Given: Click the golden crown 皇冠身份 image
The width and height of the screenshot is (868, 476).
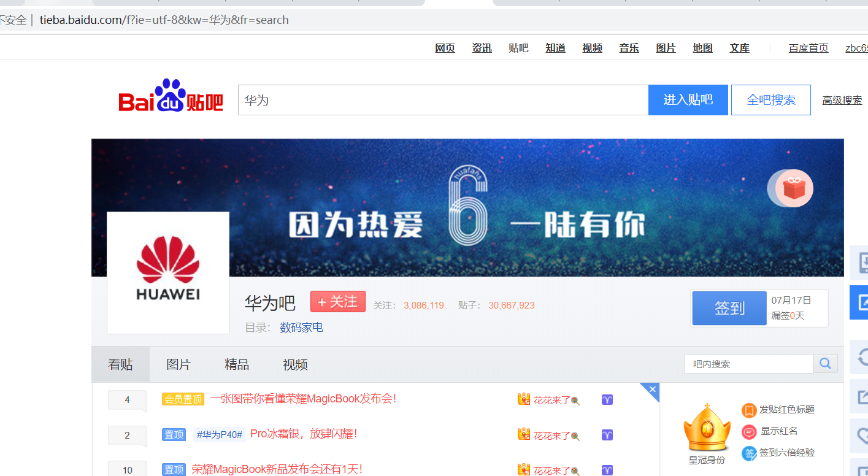Looking at the screenshot, I should [707, 428].
